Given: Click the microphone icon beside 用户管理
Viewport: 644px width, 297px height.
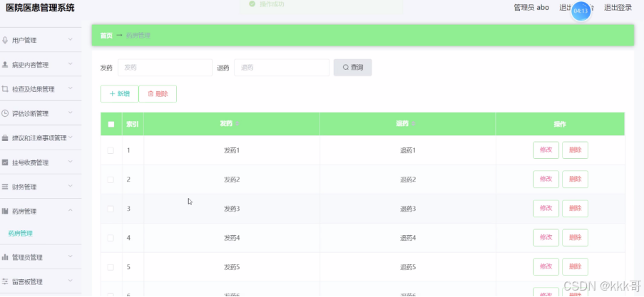Looking at the screenshot, I should coord(5,40).
